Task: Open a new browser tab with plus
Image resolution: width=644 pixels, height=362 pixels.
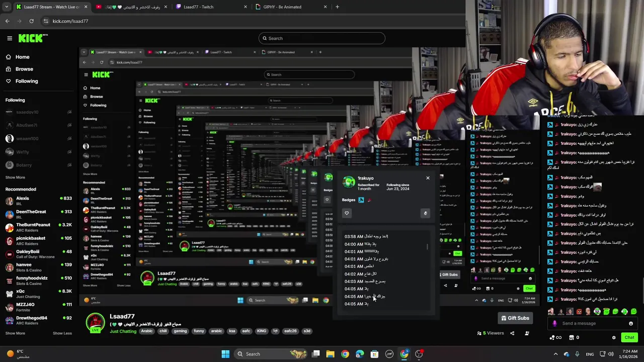Action: tap(337, 7)
